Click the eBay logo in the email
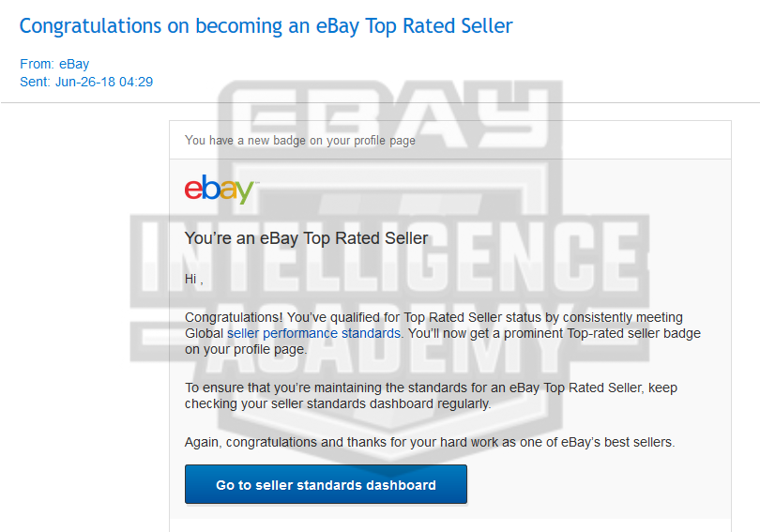 tap(220, 189)
